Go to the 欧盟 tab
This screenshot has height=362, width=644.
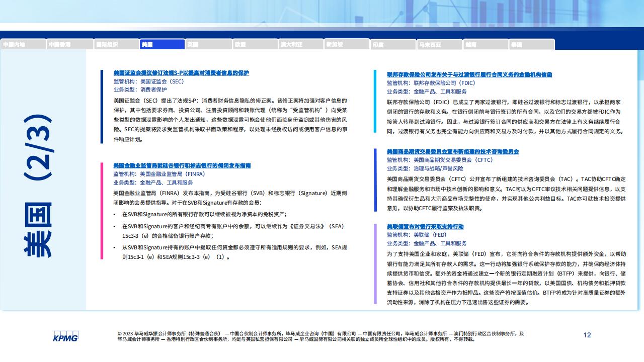pyautogui.click(x=255, y=44)
